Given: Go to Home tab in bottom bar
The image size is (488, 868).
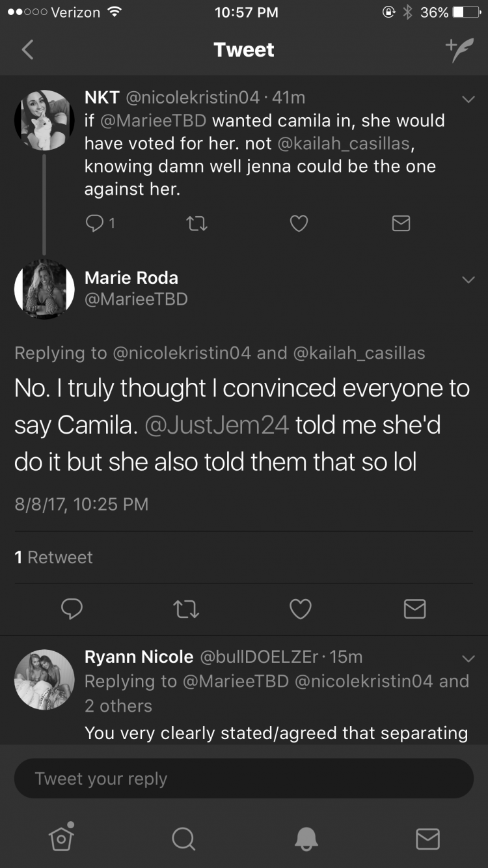Looking at the screenshot, I should [61, 837].
